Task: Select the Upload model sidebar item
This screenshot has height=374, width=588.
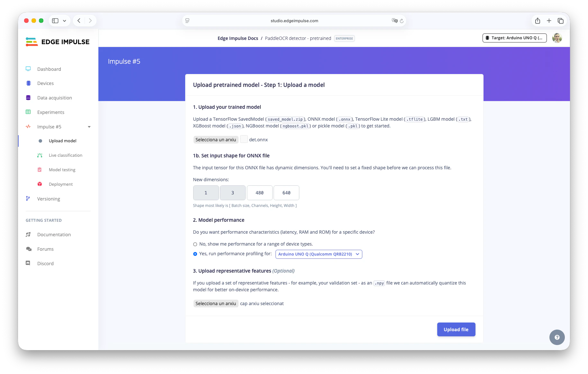Action: 62,141
